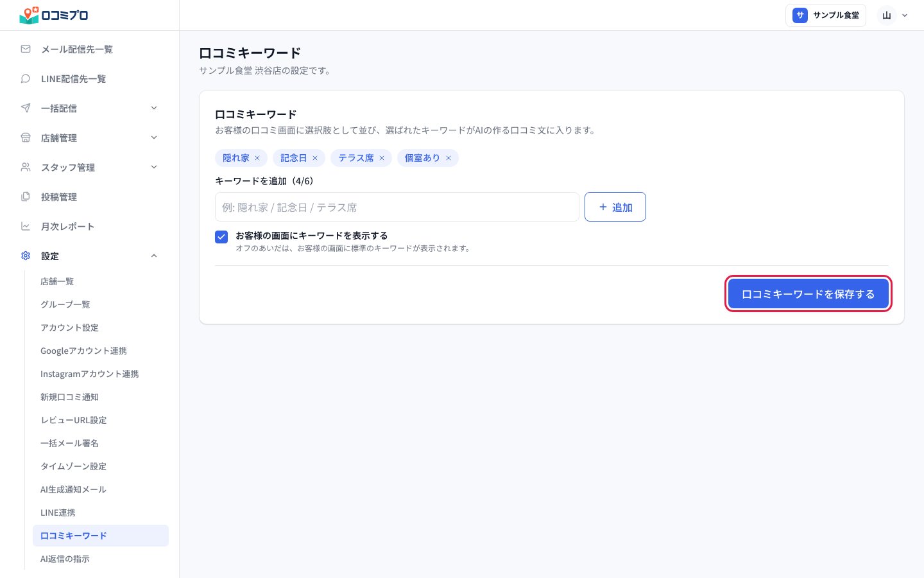The image size is (924, 578).
Task: Expand the スタッフ管理 menu chevron
Action: coord(154,167)
